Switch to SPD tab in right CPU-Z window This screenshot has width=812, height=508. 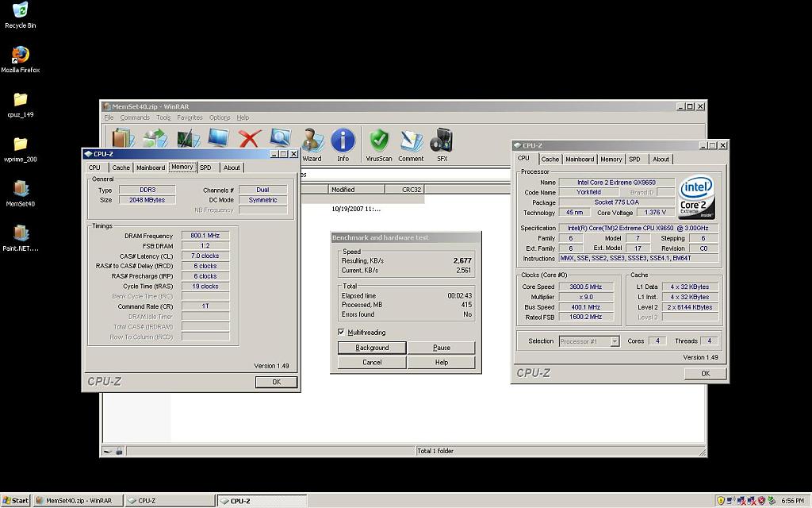tap(635, 159)
